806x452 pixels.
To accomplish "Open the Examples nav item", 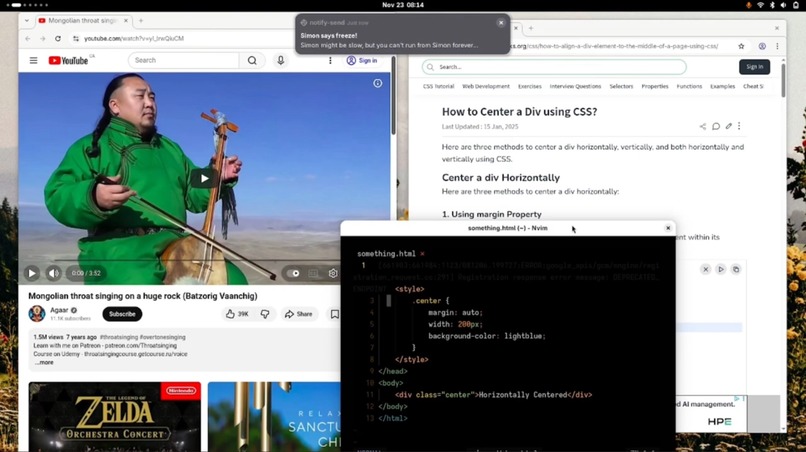I will point(723,86).
